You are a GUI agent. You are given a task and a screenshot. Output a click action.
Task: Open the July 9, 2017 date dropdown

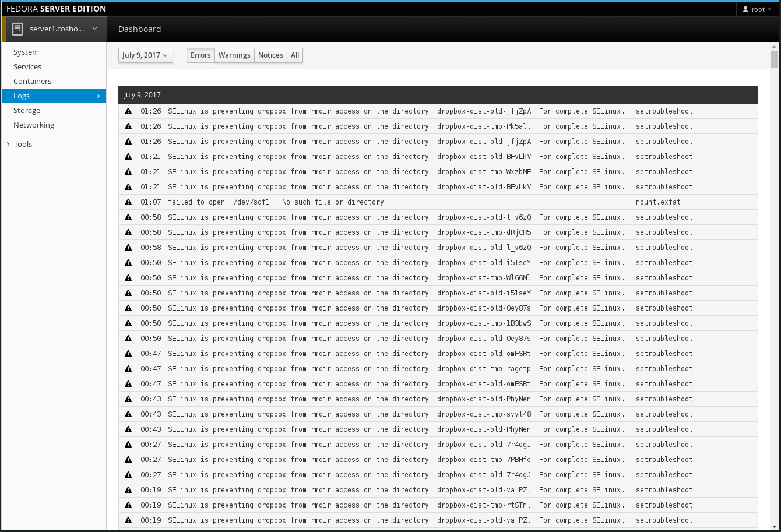[146, 55]
